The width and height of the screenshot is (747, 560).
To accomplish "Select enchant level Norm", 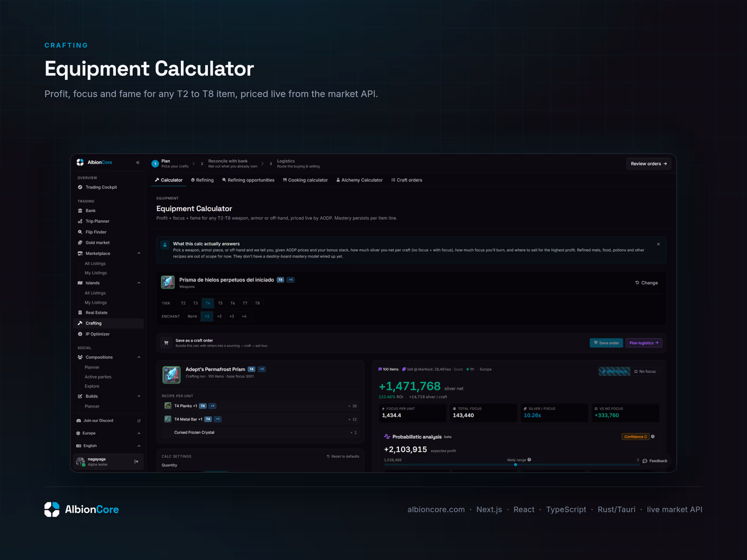I will (x=192, y=316).
